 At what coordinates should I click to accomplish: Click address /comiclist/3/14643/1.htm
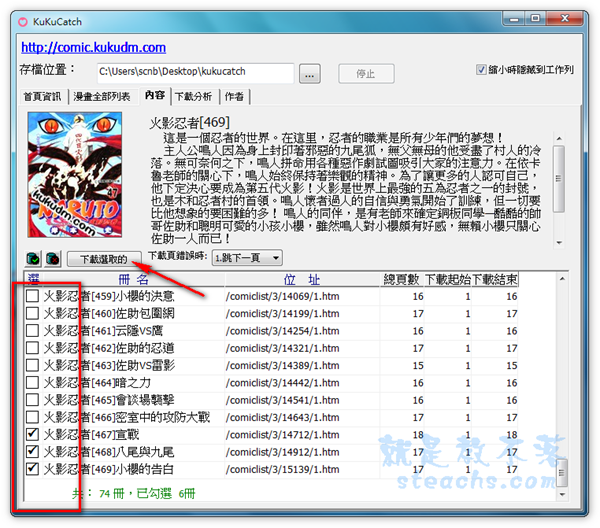(282, 417)
